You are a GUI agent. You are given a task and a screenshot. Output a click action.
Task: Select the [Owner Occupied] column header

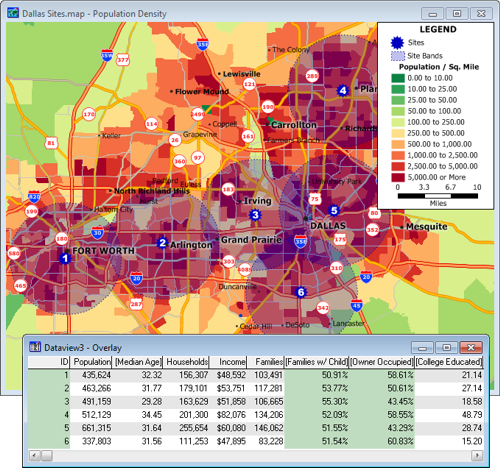tap(381, 362)
